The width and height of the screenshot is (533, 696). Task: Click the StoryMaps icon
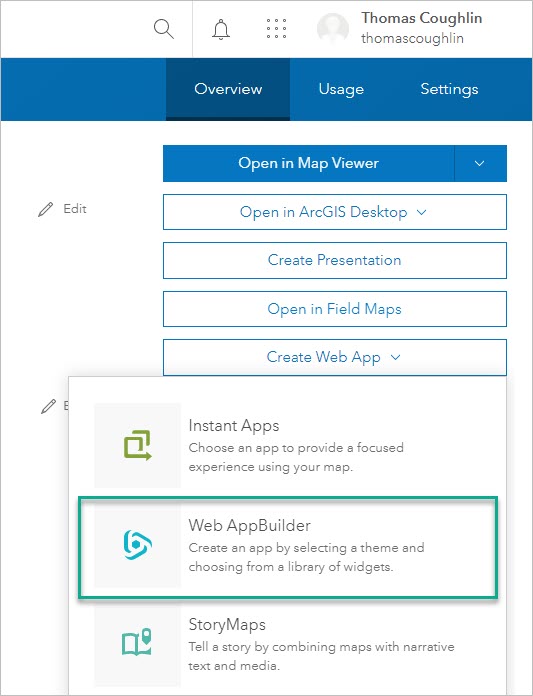137,642
